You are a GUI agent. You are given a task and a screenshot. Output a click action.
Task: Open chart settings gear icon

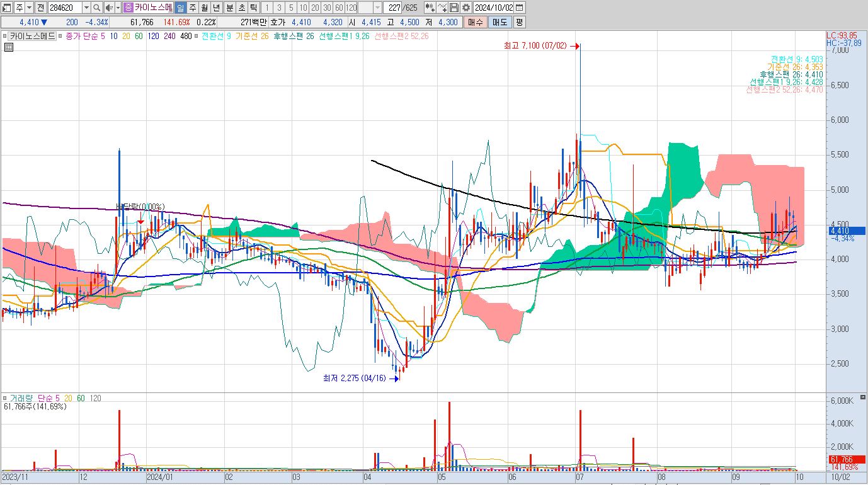(x=465, y=8)
